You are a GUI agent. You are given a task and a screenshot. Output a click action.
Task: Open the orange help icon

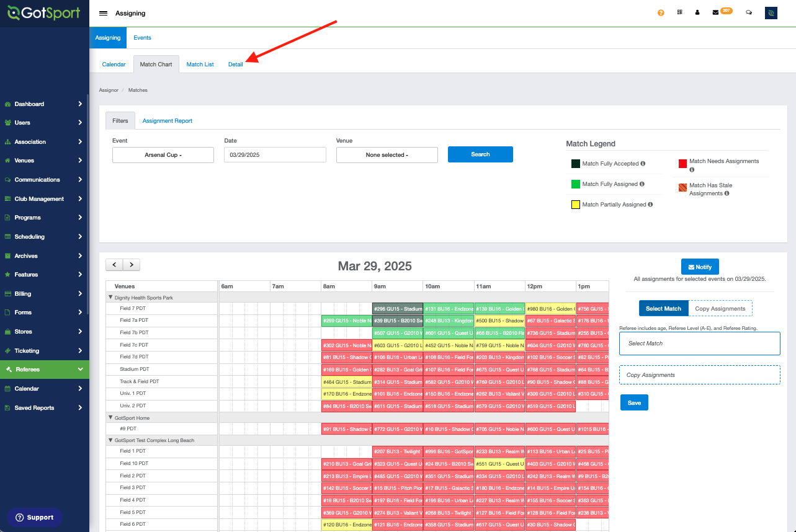(660, 12)
